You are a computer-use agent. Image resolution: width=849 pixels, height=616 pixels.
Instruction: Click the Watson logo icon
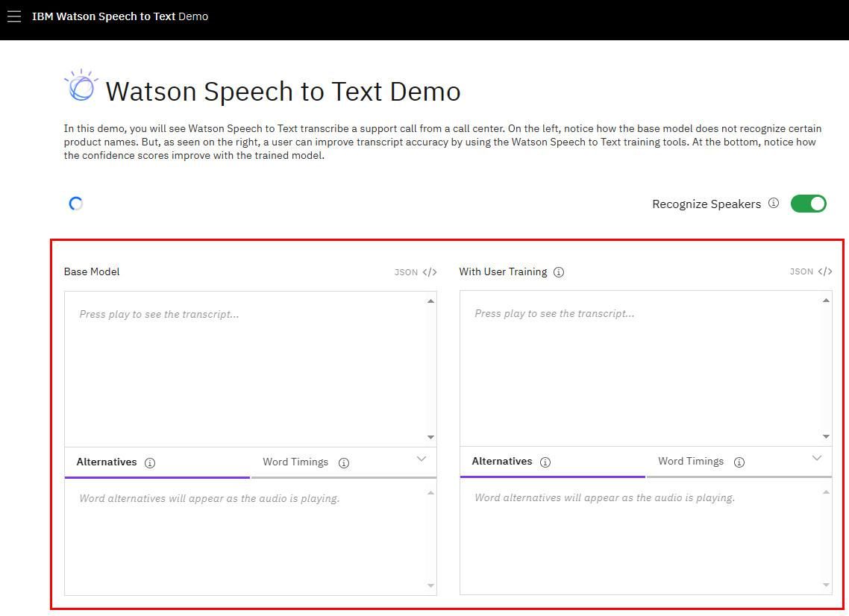click(81, 86)
